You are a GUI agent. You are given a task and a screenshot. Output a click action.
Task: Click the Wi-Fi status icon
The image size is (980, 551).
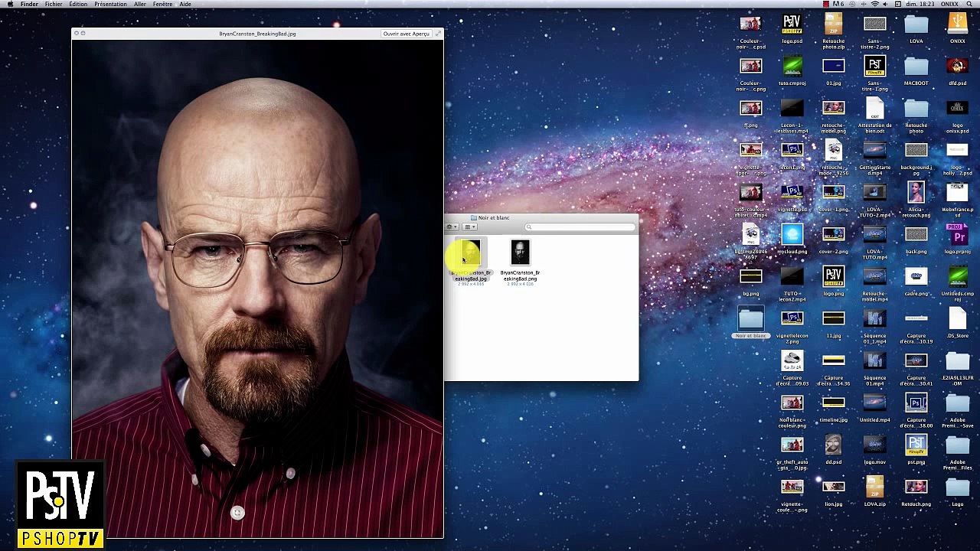point(875,4)
